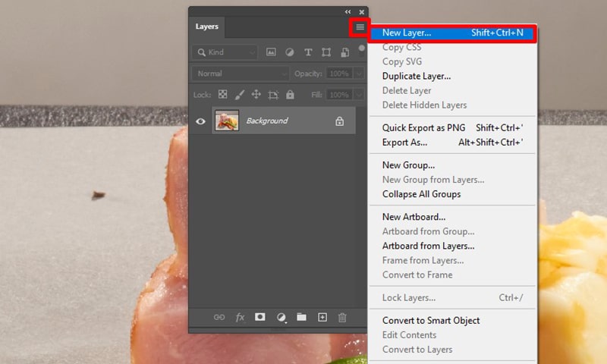Delete layer trash icon
This screenshot has height=364, width=607.
342,318
